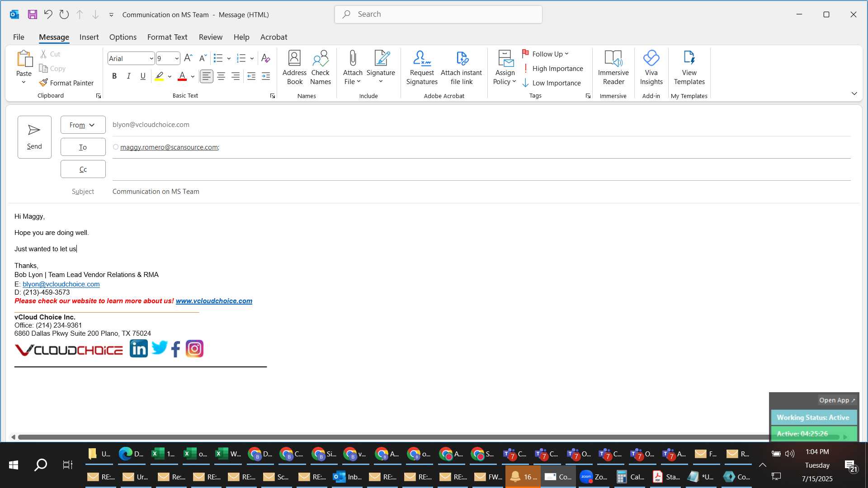Switch to the Acrobat tab
Image resolution: width=868 pixels, height=488 pixels.
pos(274,37)
